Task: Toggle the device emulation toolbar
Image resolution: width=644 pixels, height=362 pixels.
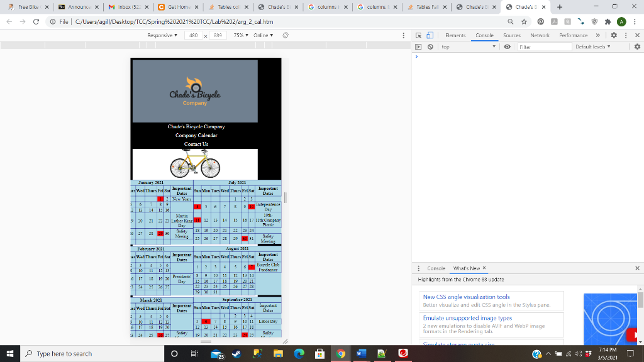Action: coord(431,35)
